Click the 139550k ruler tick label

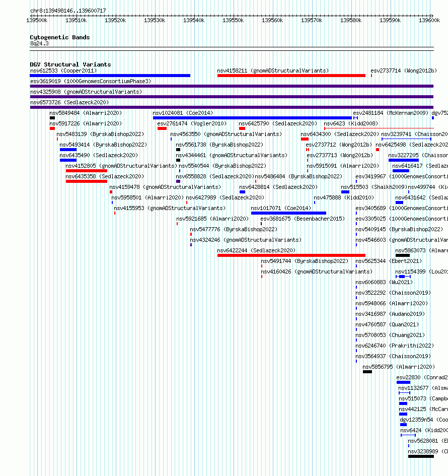click(233, 20)
